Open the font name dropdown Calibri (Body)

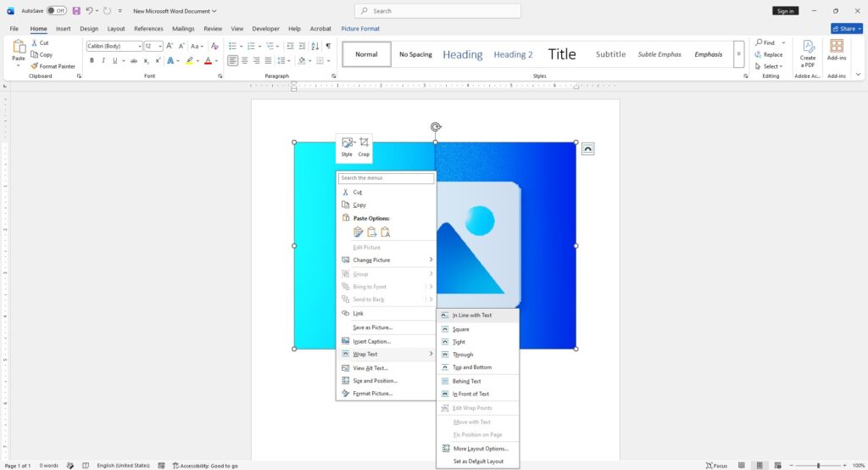[x=139, y=46]
